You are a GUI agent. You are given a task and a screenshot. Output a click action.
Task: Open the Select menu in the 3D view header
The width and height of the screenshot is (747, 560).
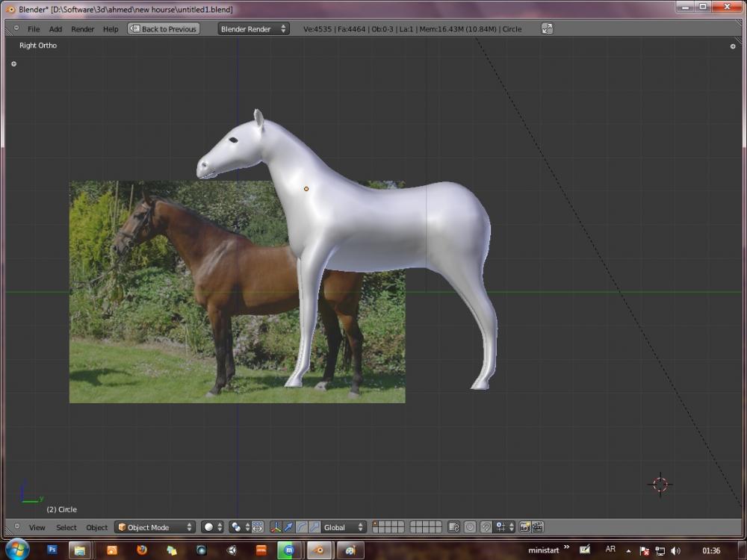(66, 527)
